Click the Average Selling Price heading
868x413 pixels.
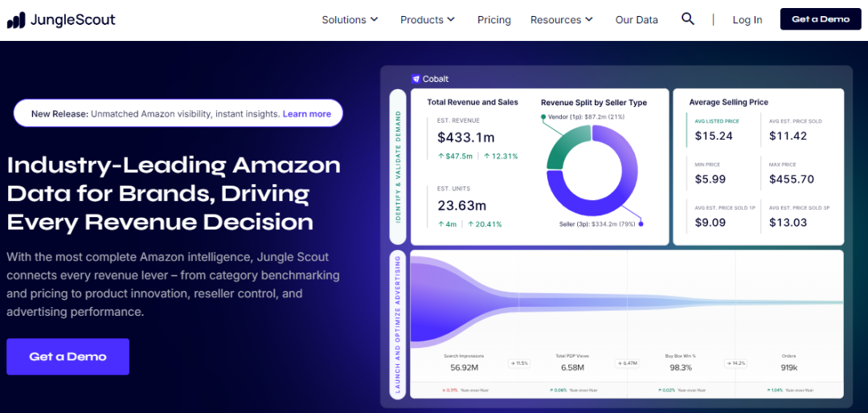(728, 102)
